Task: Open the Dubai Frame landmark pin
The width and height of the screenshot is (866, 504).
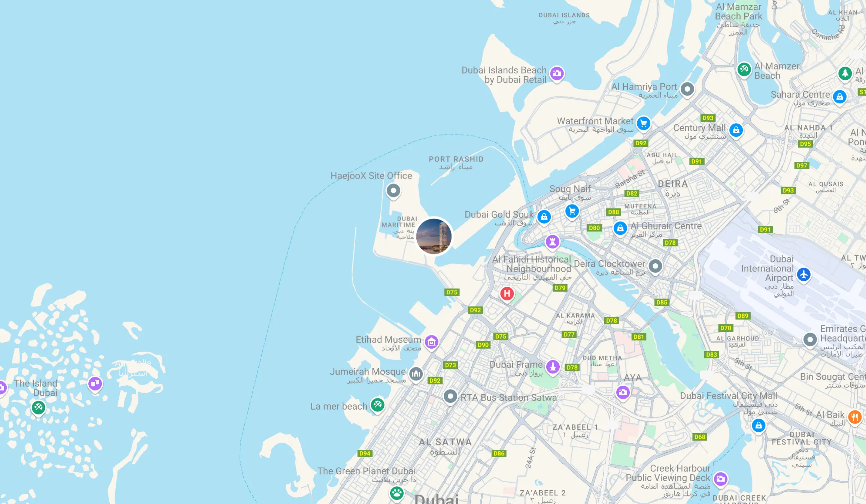Action: pos(553,367)
